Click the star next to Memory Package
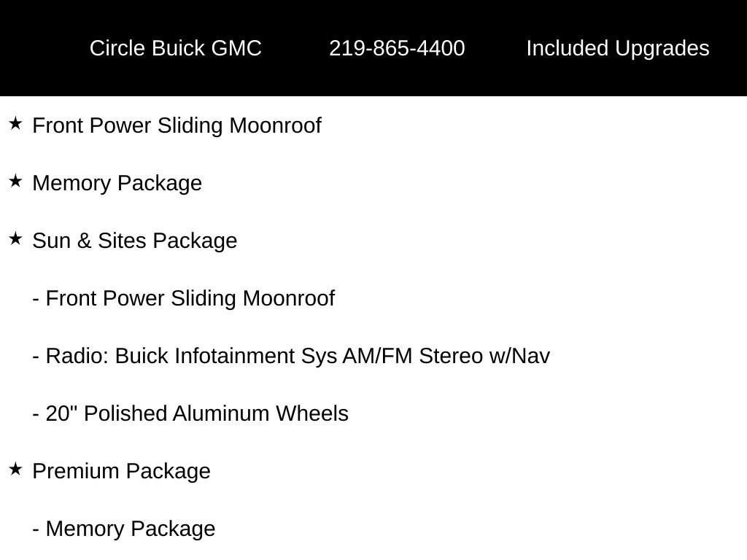Viewport: 747px width, 560px height. (x=15, y=181)
